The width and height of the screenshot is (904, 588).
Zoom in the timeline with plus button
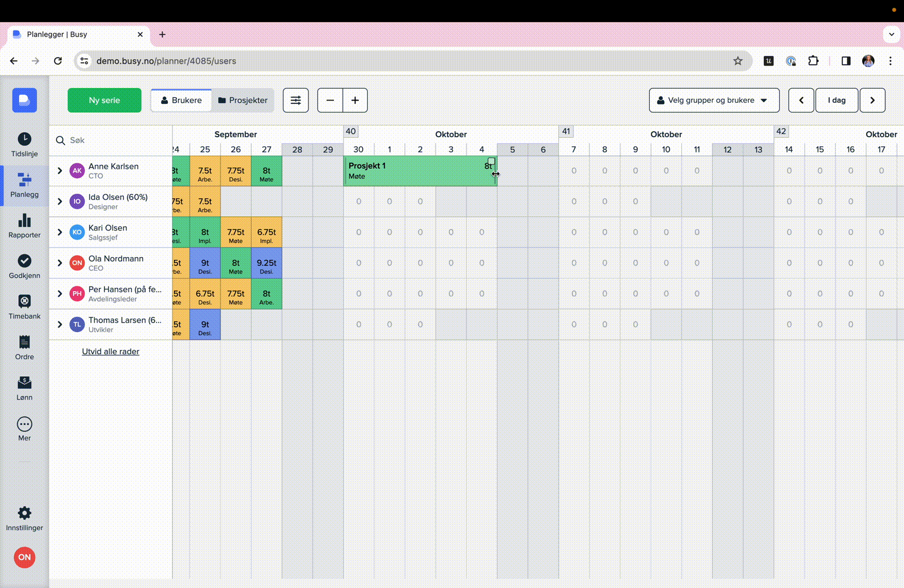point(355,101)
